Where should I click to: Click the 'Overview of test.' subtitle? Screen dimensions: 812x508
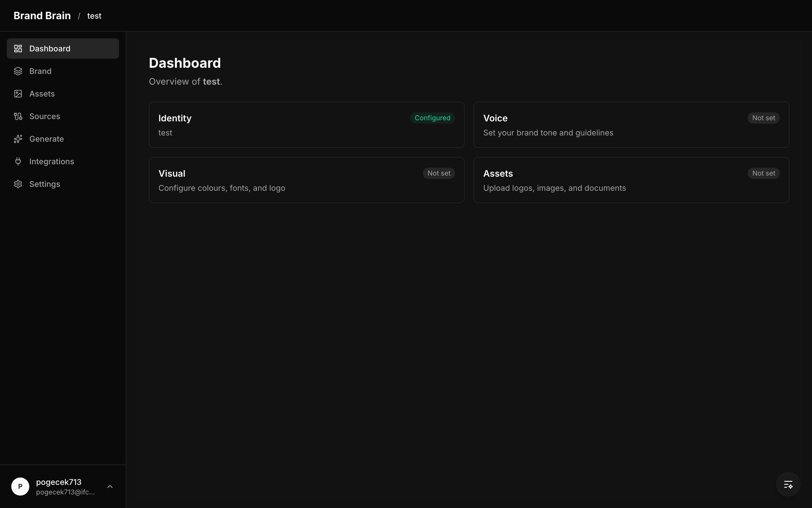coord(186,81)
